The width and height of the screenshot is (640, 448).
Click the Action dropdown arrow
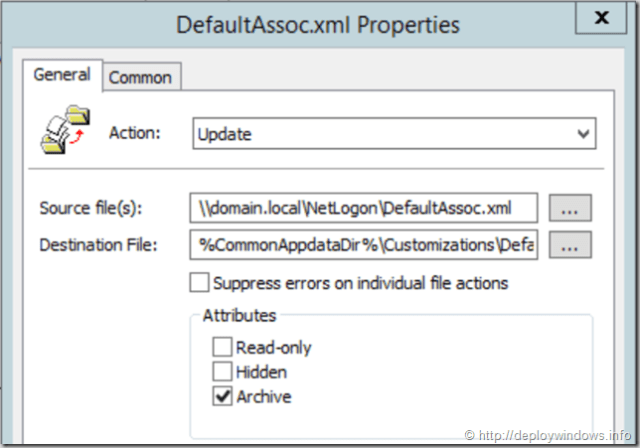[x=582, y=133]
